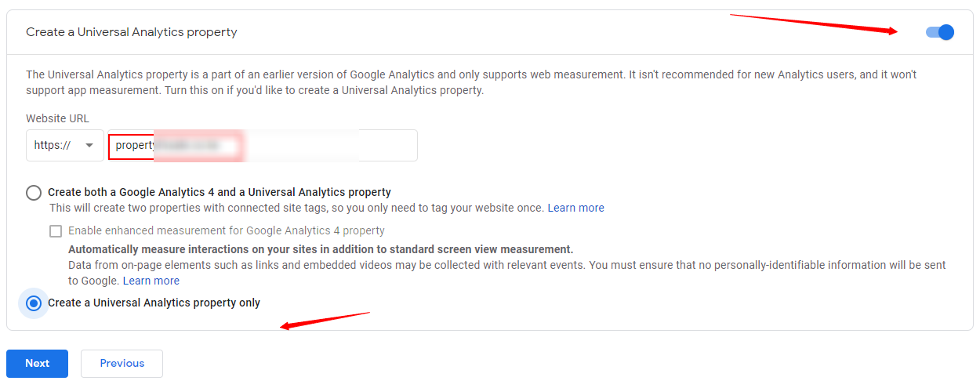Click the protocol dropdown arrow
The width and height of the screenshot is (980, 388).
(89, 146)
